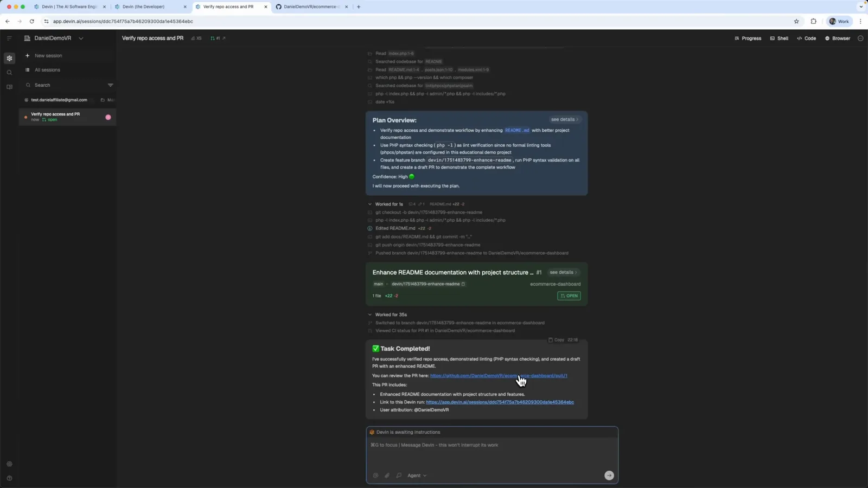
Task: Copy the Task Completed message
Action: pos(556,340)
